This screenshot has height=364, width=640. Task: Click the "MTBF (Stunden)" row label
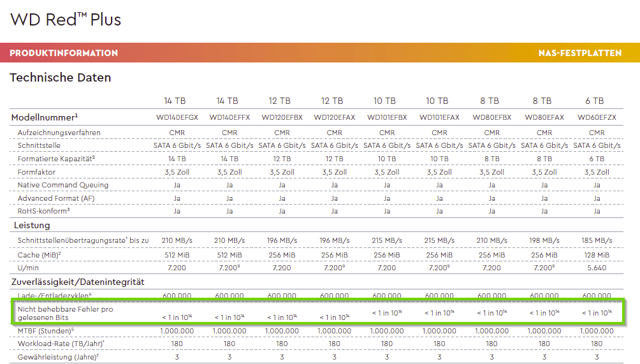tap(46, 331)
